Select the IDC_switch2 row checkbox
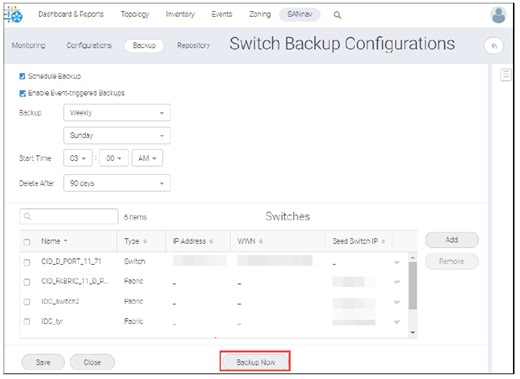This screenshot has width=520, height=379. (x=27, y=302)
